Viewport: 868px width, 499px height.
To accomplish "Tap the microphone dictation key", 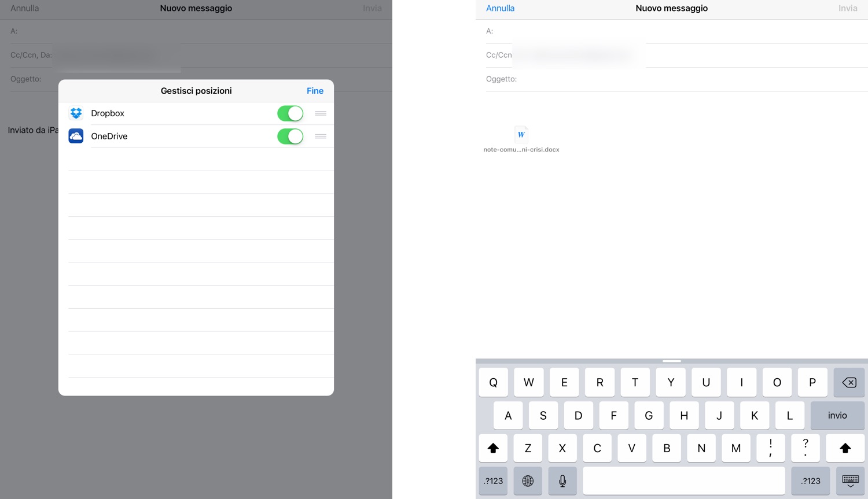I will coord(562,480).
